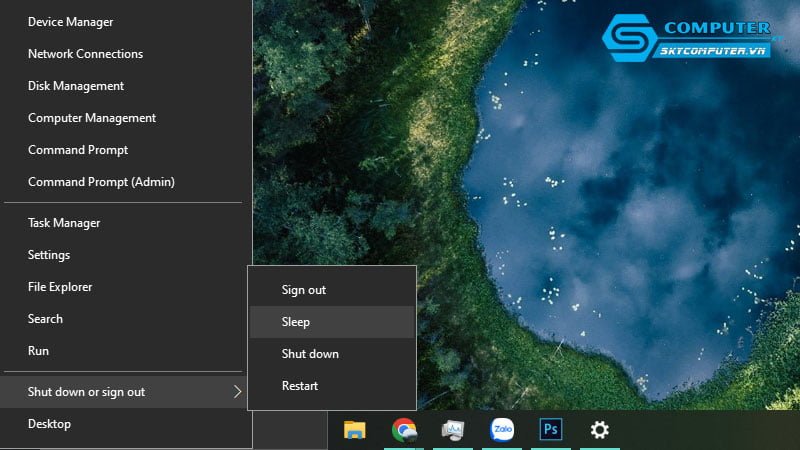
Task: Show the Desktop via menu entry
Action: click(49, 424)
